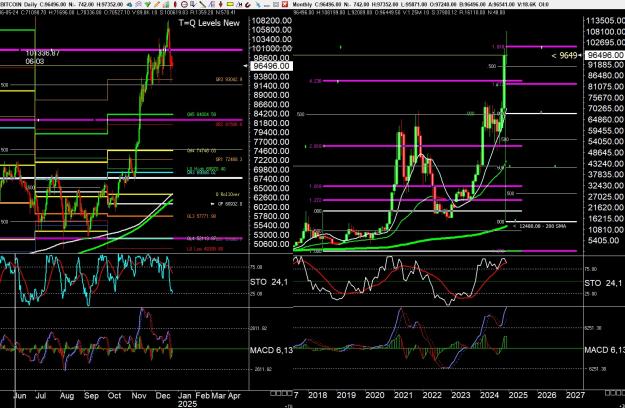
Task: Click the blue pin toolbar icon
Action: tap(257, 5)
